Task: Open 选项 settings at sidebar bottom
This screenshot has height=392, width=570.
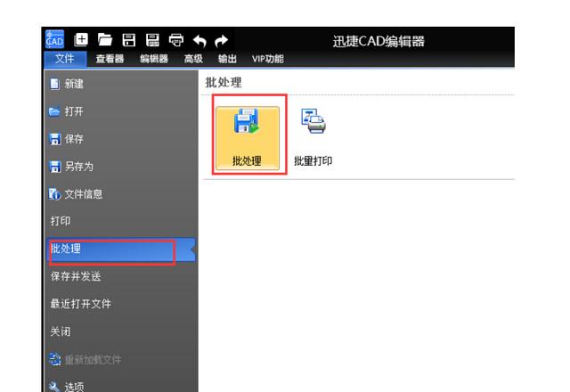Action: 121,386
